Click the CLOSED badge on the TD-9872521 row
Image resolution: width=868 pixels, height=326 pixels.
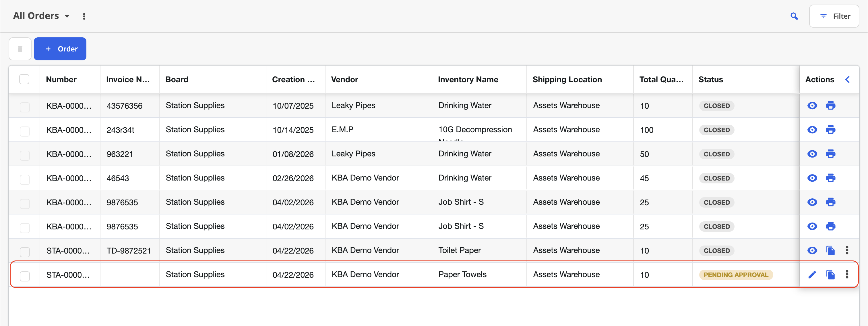coord(717,251)
